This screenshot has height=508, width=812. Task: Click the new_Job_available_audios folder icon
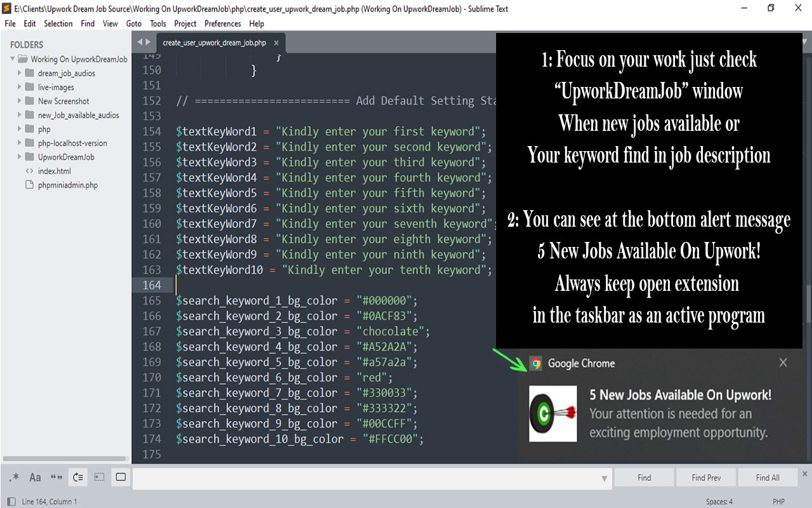pyautogui.click(x=29, y=115)
